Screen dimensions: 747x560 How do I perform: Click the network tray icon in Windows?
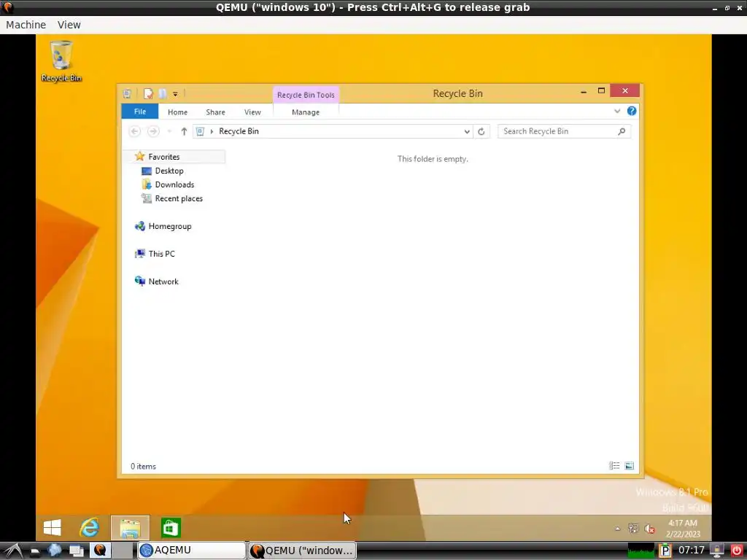[x=633, y=528]
